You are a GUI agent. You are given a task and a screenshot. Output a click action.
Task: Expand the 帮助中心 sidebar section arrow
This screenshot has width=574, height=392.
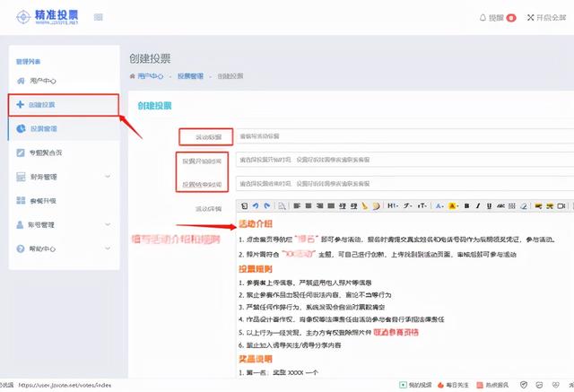[x=108, y=248]
